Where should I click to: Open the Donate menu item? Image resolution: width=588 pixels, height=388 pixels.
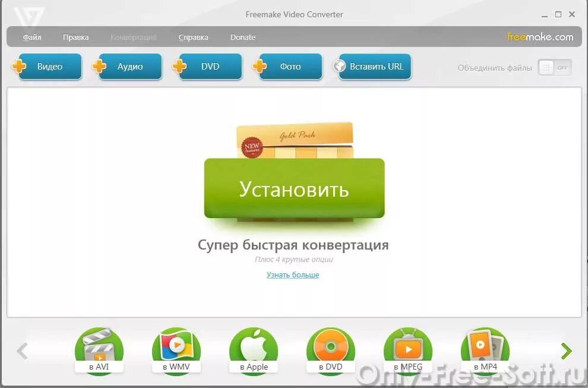point(243,37)
